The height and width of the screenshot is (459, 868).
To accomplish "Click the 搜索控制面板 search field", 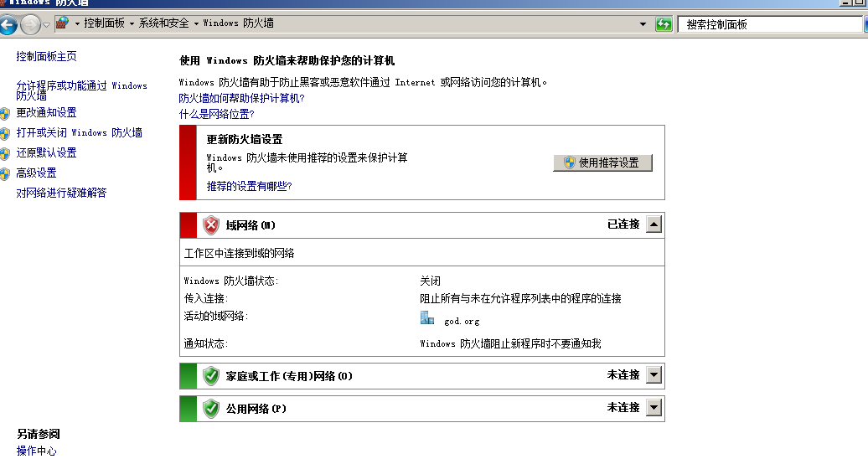I will coord(770,24).
